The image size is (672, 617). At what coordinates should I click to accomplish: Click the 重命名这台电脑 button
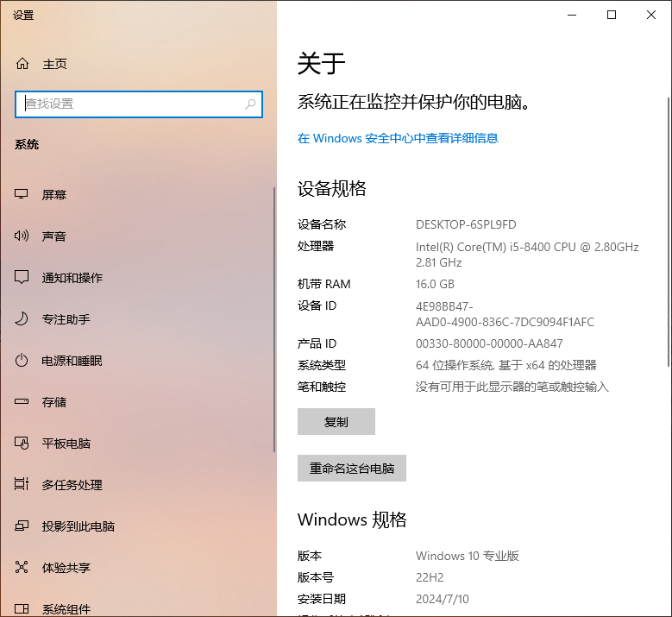(351, 468)
